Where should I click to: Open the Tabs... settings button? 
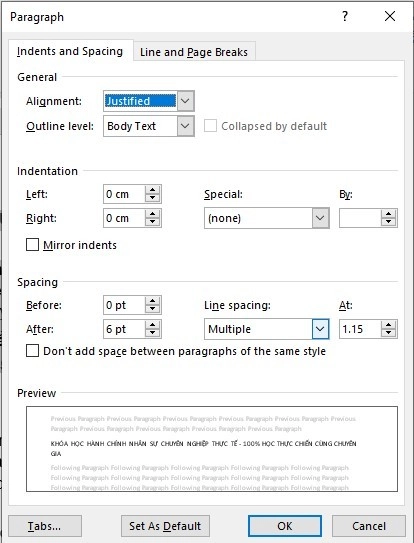(45, 526)
